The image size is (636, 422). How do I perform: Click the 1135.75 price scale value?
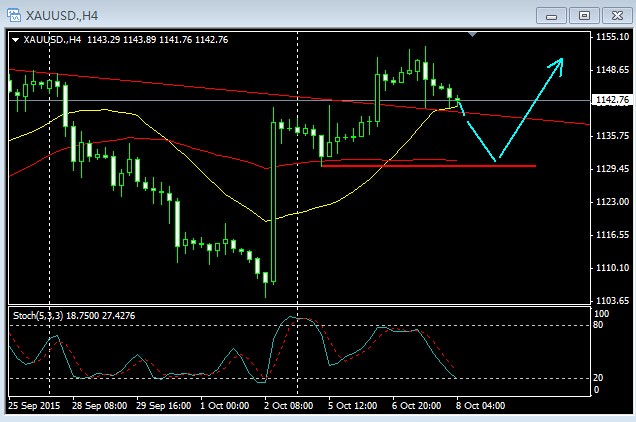tap(612, 136)
